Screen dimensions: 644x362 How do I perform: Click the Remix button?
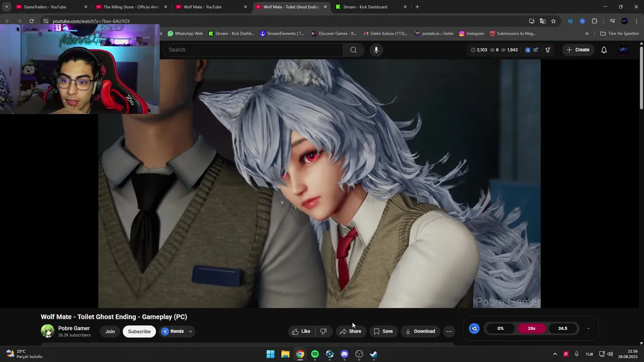[173, 331]
